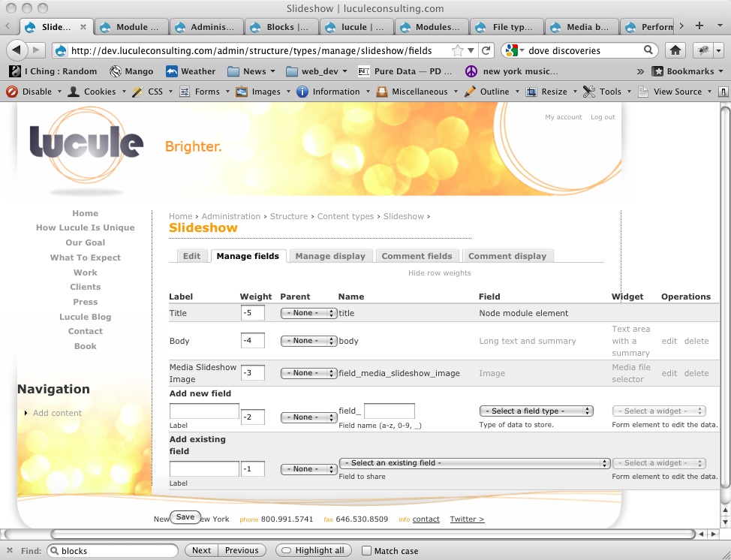Open the Mango bookmark
Screen dimensions: 731x560
[131, 71]
